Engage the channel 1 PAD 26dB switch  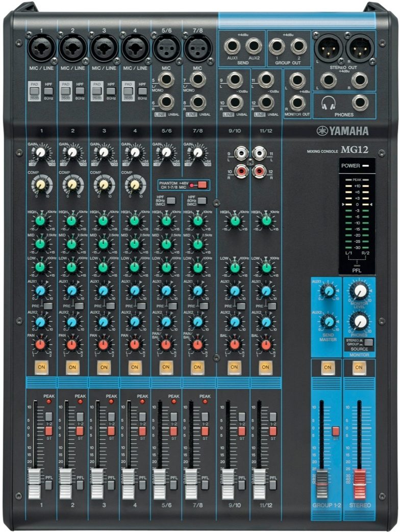tap(34, 91)
